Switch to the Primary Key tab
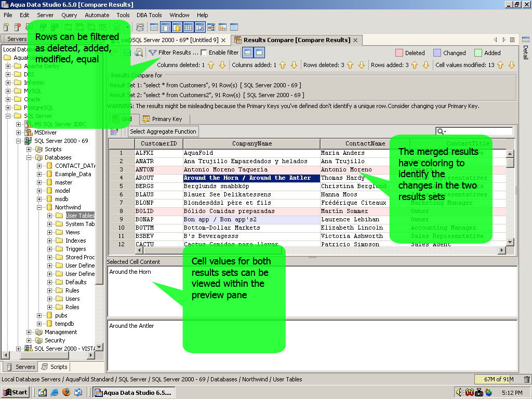 coord(163,119)
